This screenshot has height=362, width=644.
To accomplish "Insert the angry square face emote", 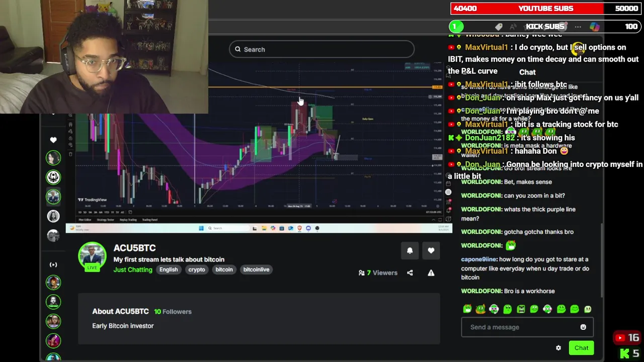I will [521, 309].
